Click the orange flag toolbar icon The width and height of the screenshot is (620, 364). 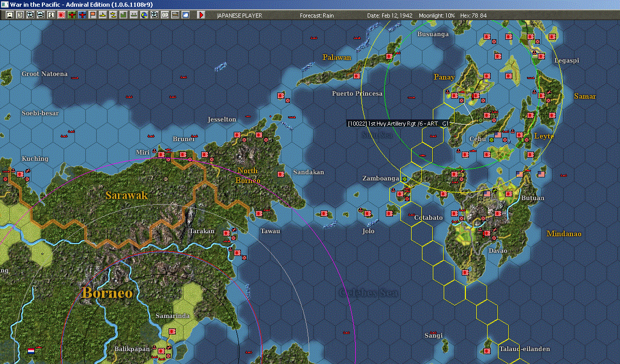pyautogui.click(x=93, y=15)
